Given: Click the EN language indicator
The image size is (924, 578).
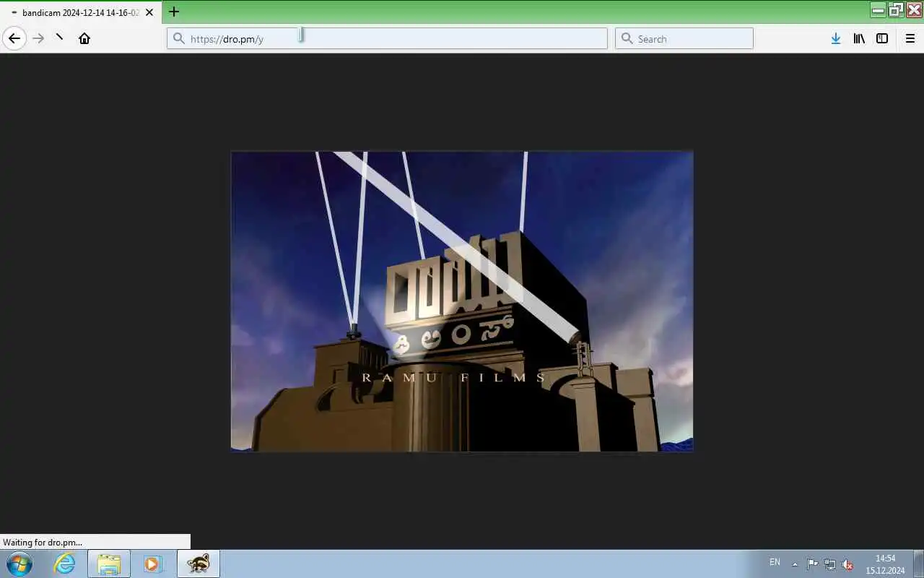Looking at the screenshot, I should [x=775, y=562].
